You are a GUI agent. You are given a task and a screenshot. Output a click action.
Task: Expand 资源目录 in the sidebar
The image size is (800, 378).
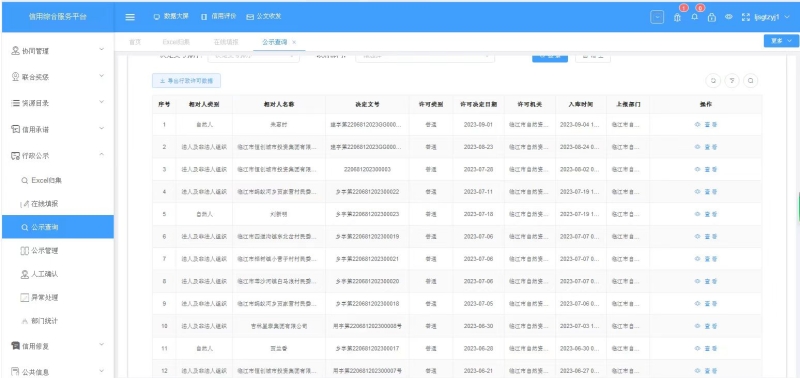click(58, 103)
